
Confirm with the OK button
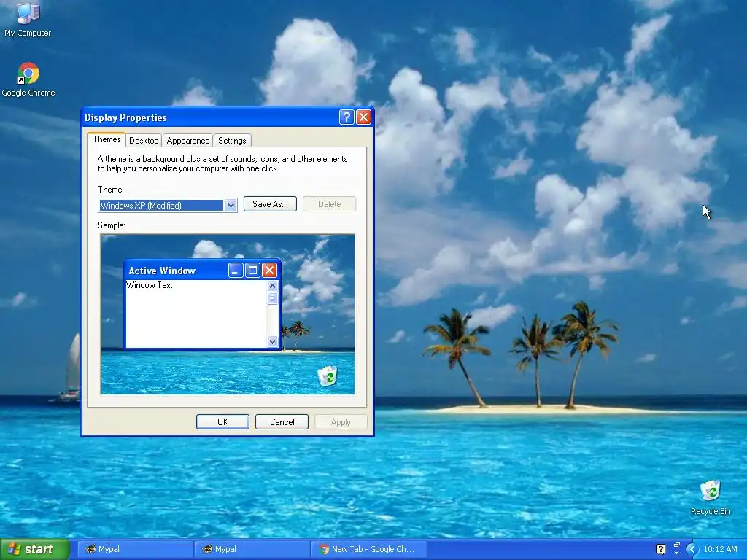point(222,422)
